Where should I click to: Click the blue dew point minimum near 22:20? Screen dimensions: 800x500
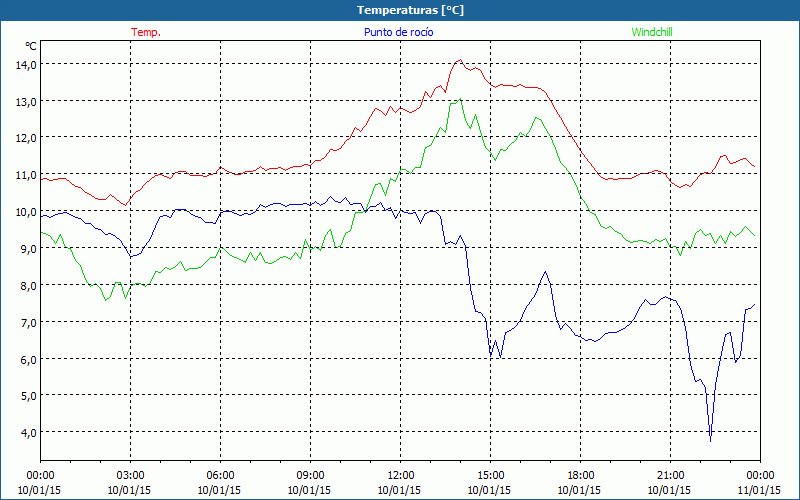tap(710, 440)
